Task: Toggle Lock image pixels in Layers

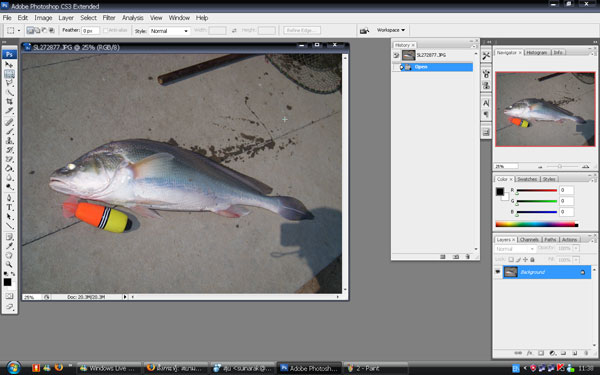Action: (518, 259)
